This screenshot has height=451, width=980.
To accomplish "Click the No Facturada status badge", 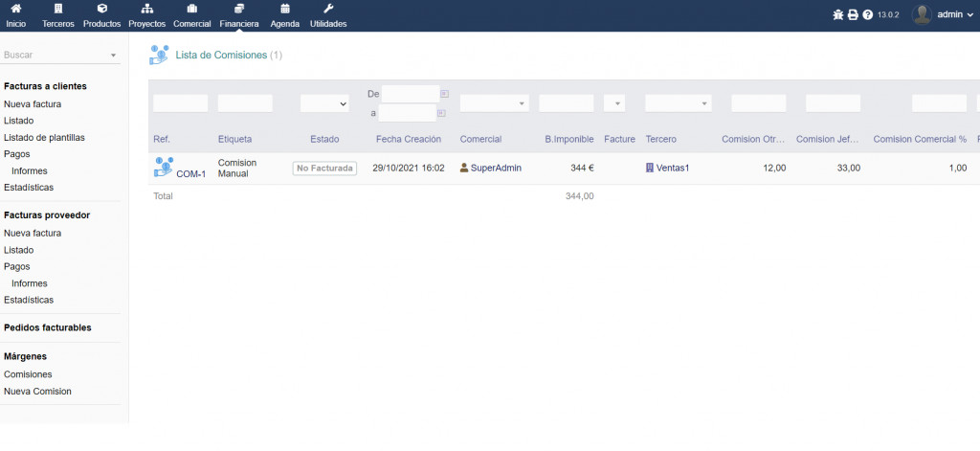I will pos(324,169).
